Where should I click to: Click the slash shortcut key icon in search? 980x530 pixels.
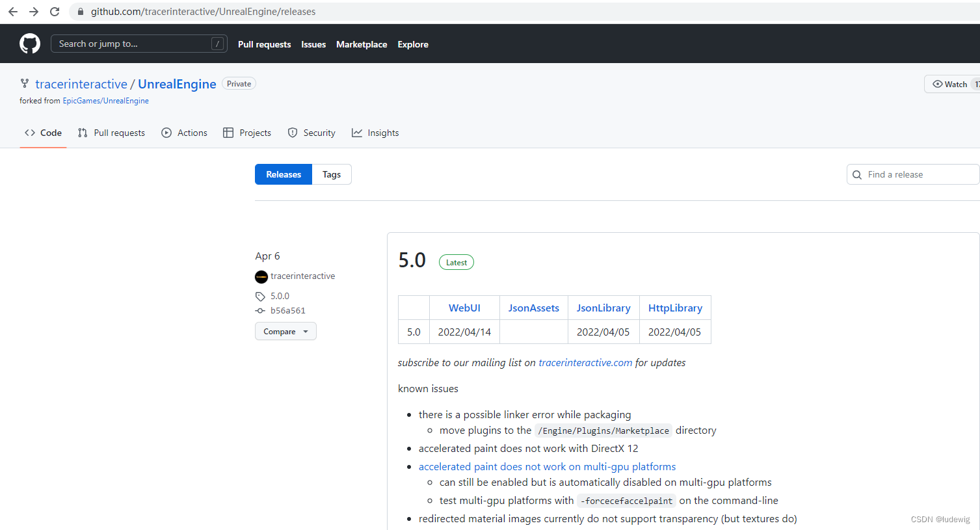pos(218,44)
